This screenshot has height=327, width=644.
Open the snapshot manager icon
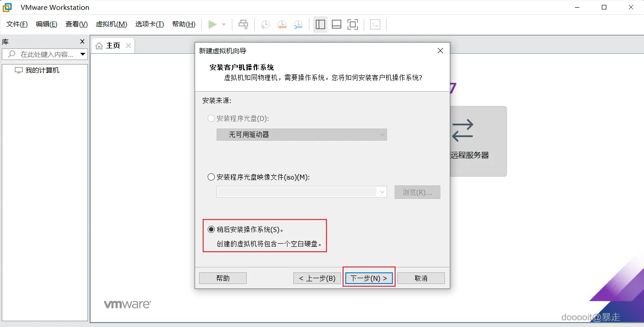click(x=297, y=24)
